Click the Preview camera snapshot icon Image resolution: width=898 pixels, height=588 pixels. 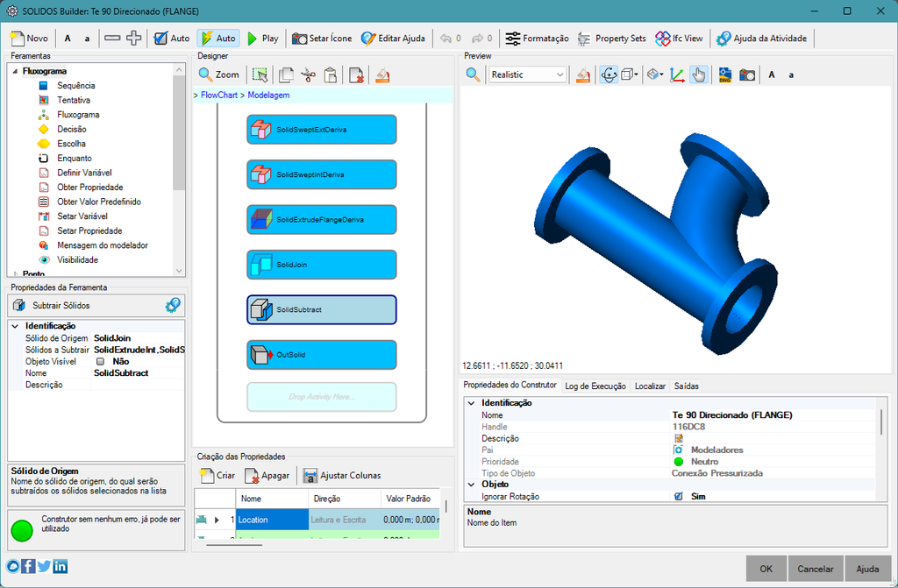(747, 74)
